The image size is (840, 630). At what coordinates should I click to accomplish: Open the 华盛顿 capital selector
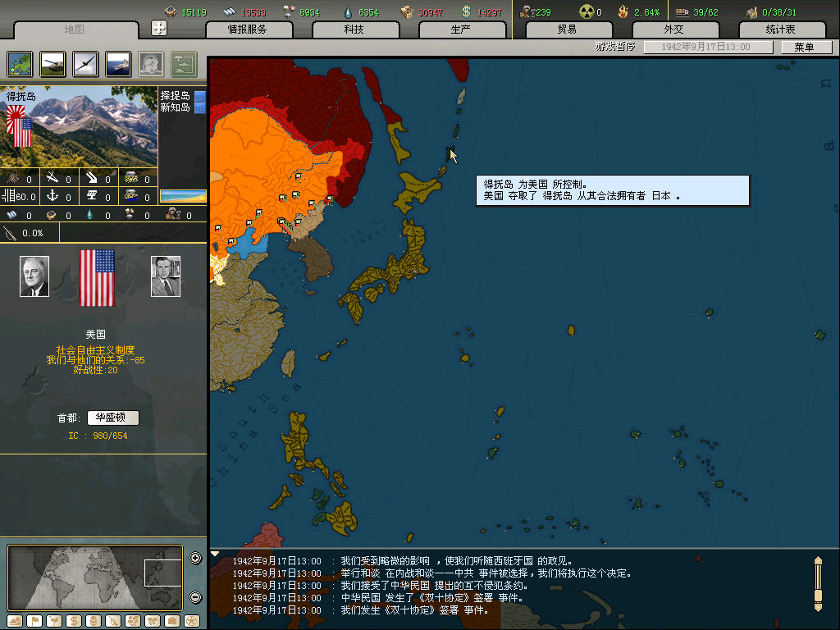click(x=113, y=418)
